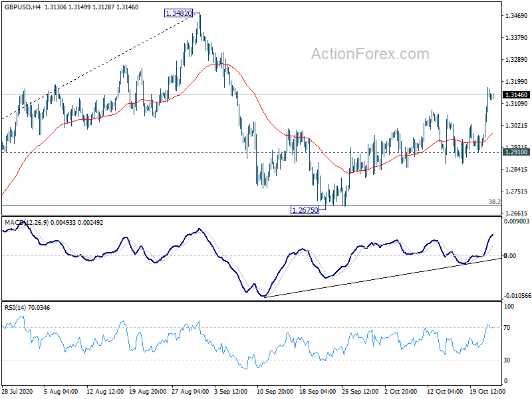532x399 pixels.
Task: Click the 1.27515 price axis value
Action: (517, 192)
